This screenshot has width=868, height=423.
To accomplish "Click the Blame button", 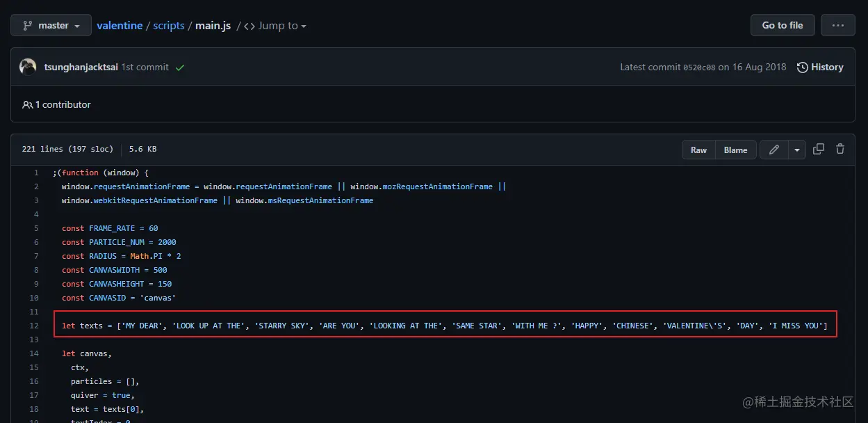I will (x=735, y=150).
